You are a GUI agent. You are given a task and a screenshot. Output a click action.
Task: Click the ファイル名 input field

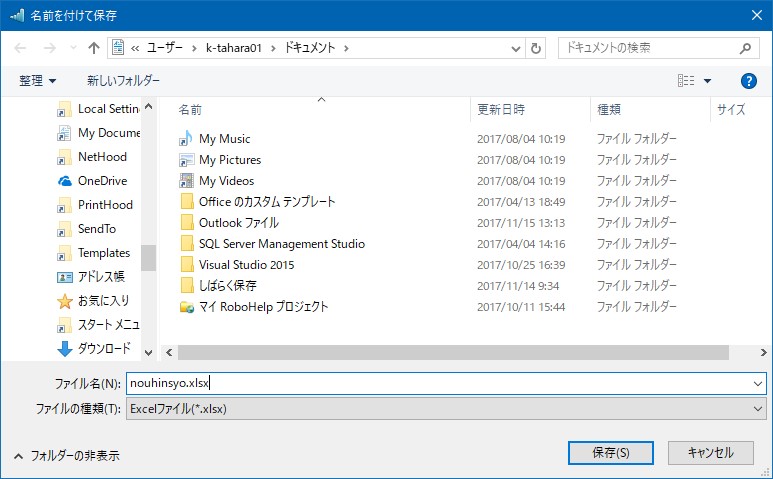click(440, 383)
